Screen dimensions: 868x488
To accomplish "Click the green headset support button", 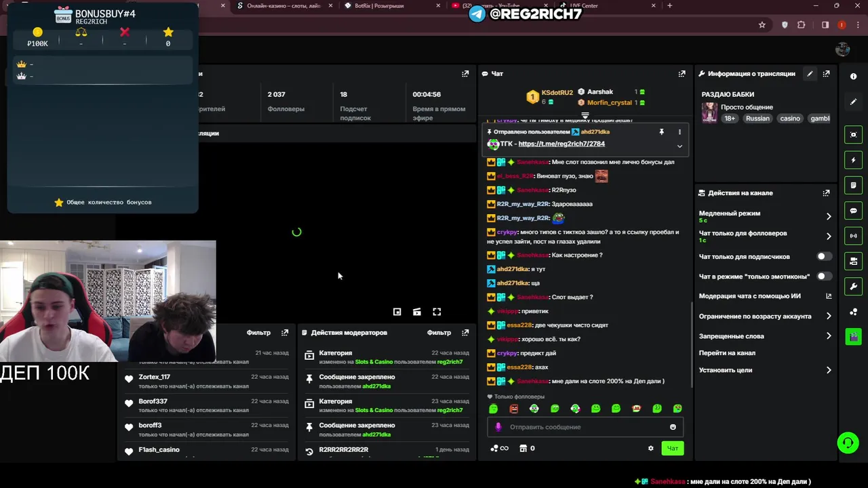I will [848, 443].
